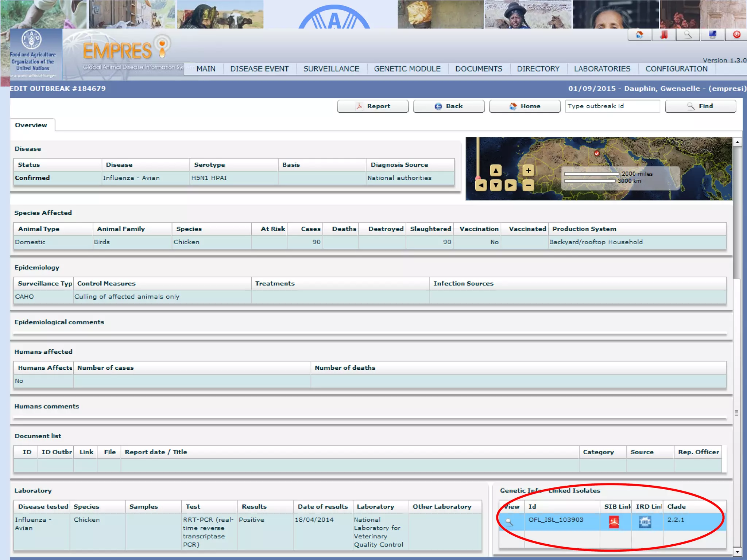Open the GENETIC MODULE menu
Screen dimensions: 747x560
[407, 69]
